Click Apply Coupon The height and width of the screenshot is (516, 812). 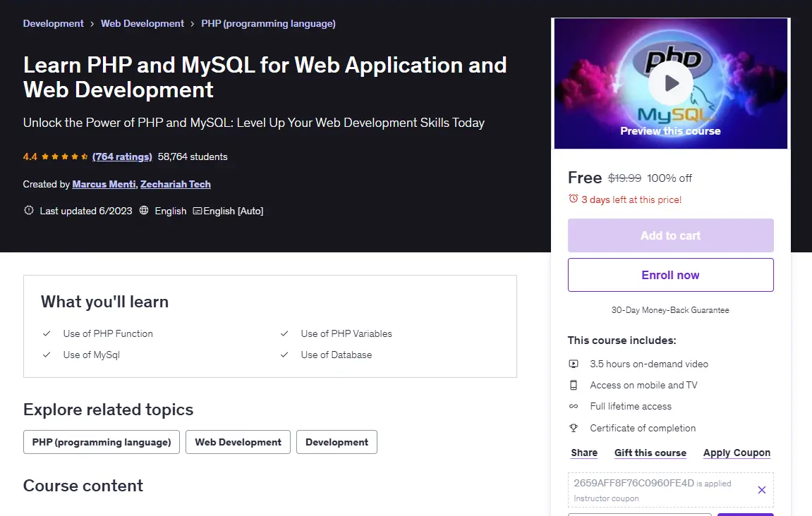point(737,453)
